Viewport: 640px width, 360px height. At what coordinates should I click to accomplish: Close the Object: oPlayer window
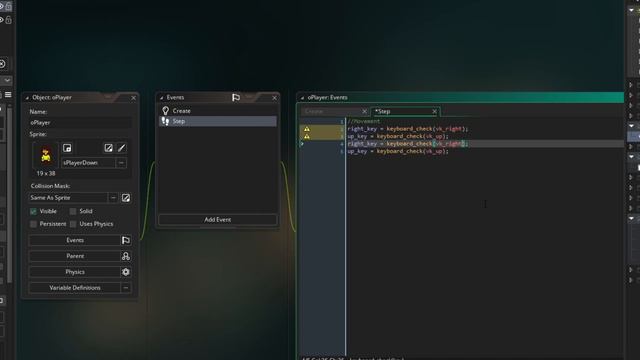(133, 98)
